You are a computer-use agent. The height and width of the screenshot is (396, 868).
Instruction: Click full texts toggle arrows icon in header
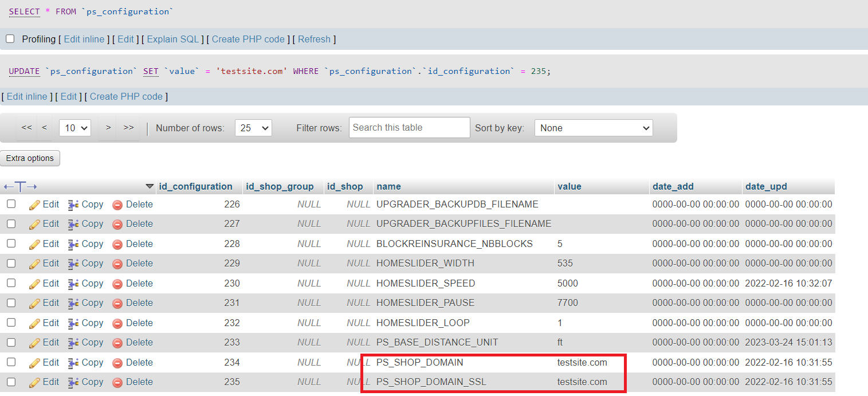(20, 187)
